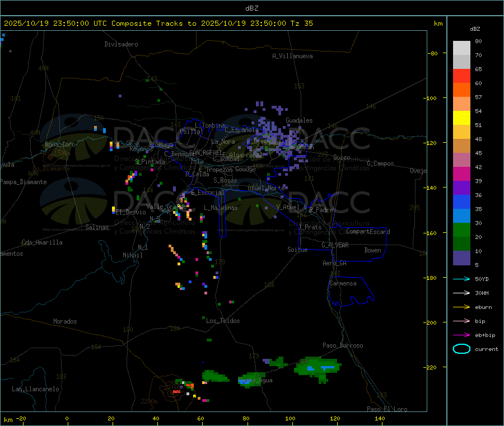Click the Cda_Amarilla label

pos(42,242)
